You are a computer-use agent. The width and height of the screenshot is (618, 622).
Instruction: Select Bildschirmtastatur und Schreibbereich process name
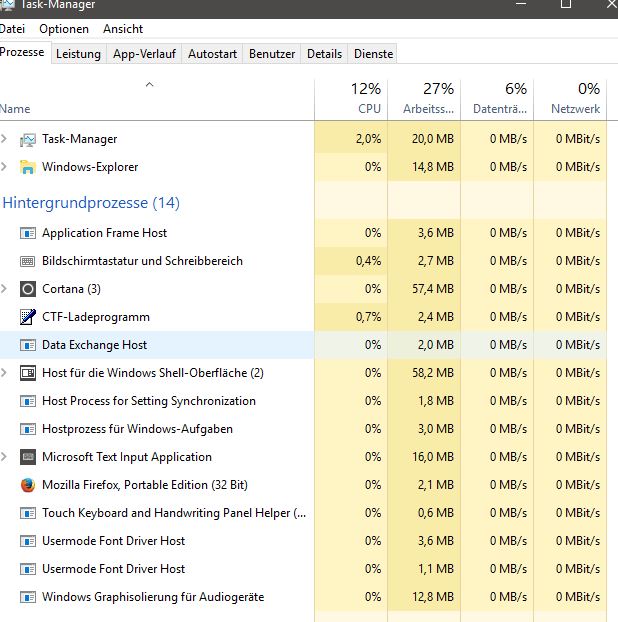tap(142, 261)
